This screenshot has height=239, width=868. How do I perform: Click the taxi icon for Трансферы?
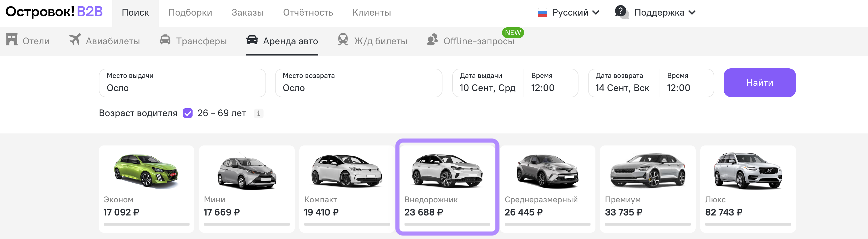pos(165,40)
